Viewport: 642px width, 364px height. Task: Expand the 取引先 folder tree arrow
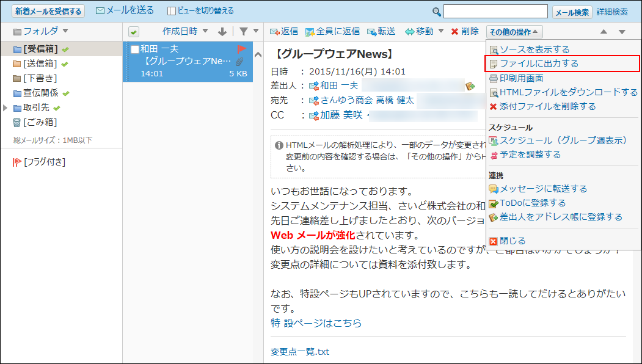[5, 107]
